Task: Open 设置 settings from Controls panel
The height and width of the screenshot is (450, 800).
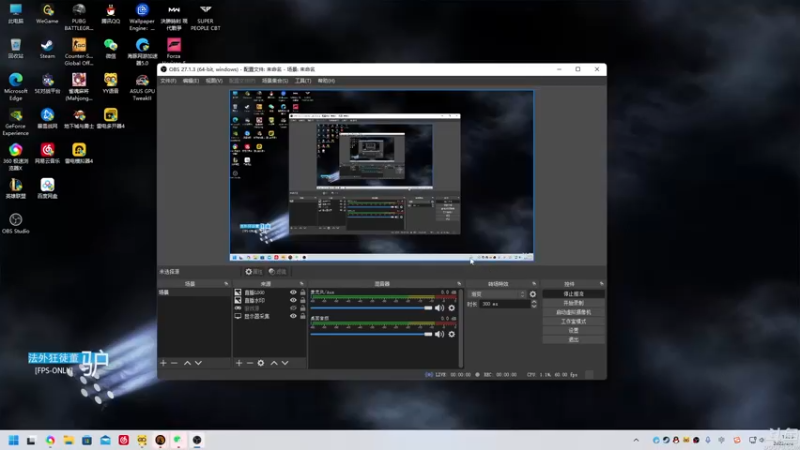Action: coord(573,331)
